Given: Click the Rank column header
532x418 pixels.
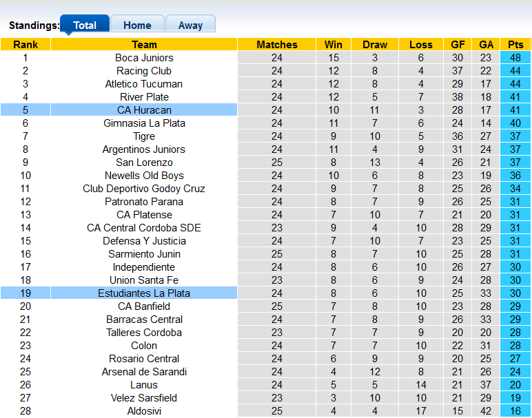Looking at the screenshot, I should (x=25, y=45).
